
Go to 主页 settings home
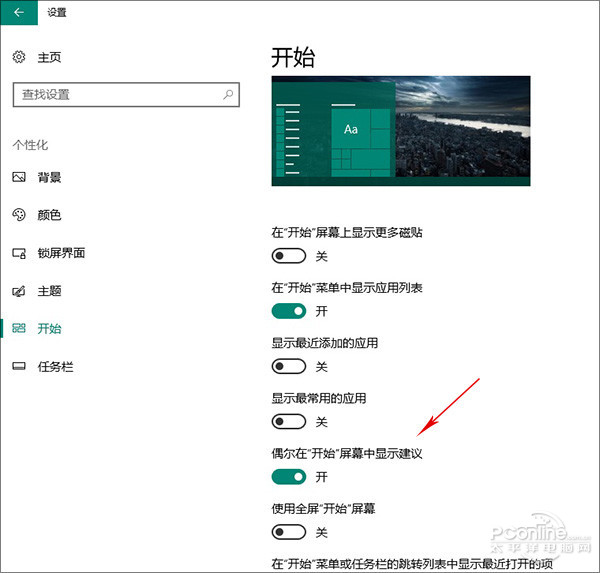tap(49, 57)
